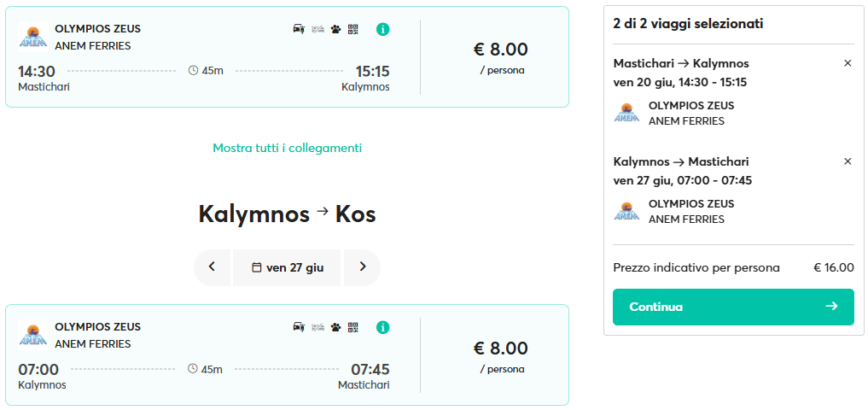Click the vehicle icon on the 07:00 ferry

click(x=299, y=327)
